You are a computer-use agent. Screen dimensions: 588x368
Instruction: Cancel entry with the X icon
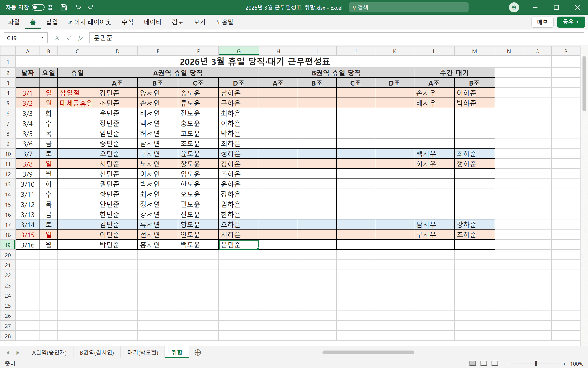(57, 38)
